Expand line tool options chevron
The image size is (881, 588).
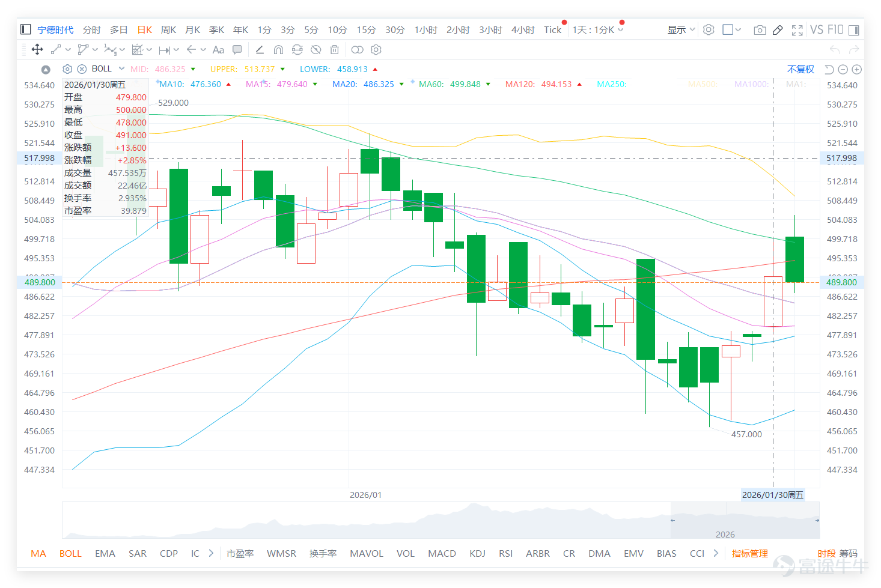pyautogui.click(x=68, y=50)
